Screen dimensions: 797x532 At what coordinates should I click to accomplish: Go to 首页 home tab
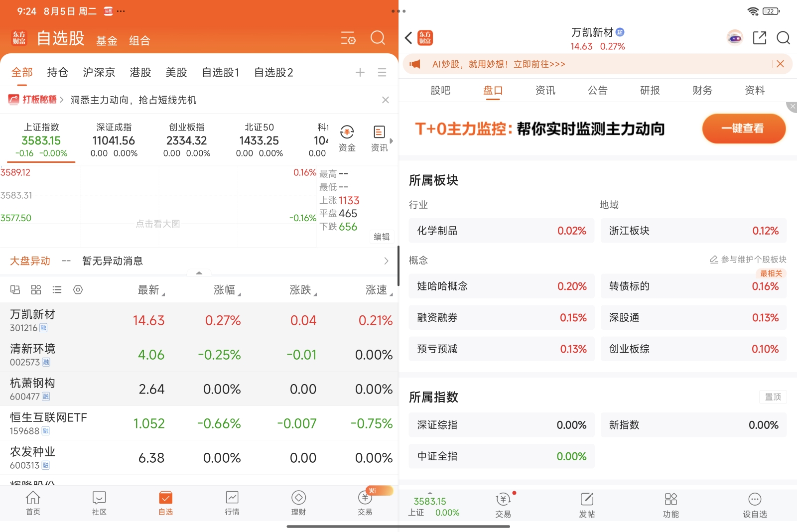33,503
